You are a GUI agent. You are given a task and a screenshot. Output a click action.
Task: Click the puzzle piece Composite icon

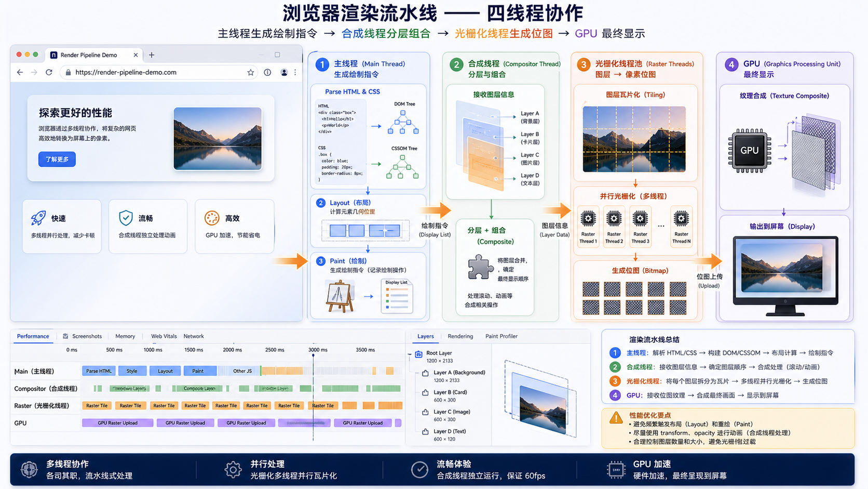pyautogui.click(x=480, y=268)
